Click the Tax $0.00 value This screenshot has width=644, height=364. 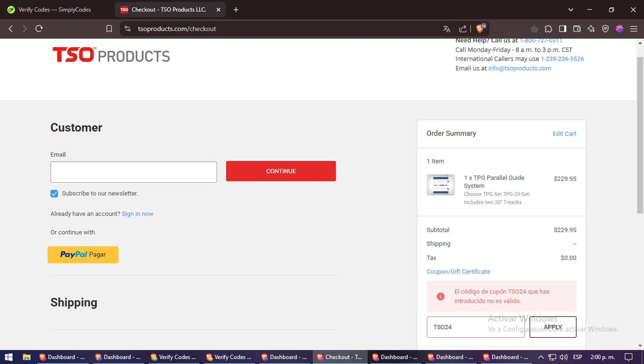(568, 258)
